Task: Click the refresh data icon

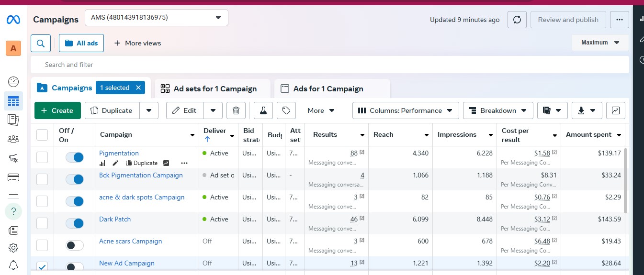Action: pyautogui.click(x=517, y=20)
